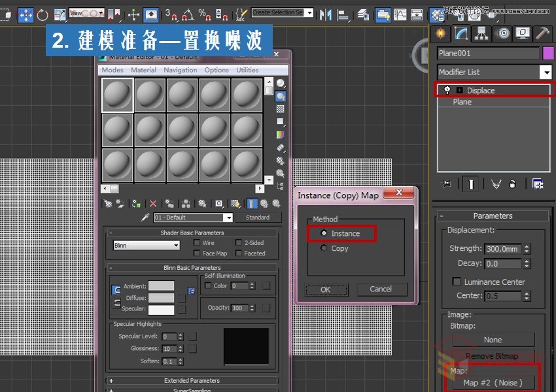Click OK in Instance (Copy) Map dialog

point(326,289)
